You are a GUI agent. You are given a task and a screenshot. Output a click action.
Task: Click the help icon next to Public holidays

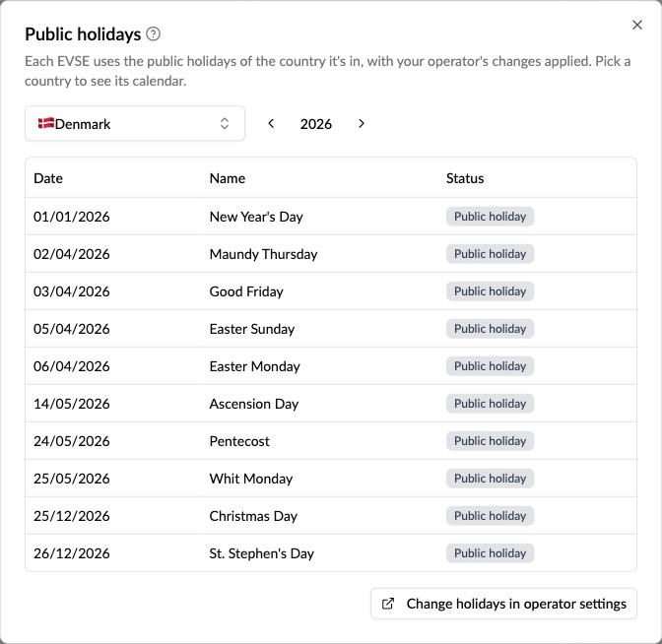tap(154, 33)
